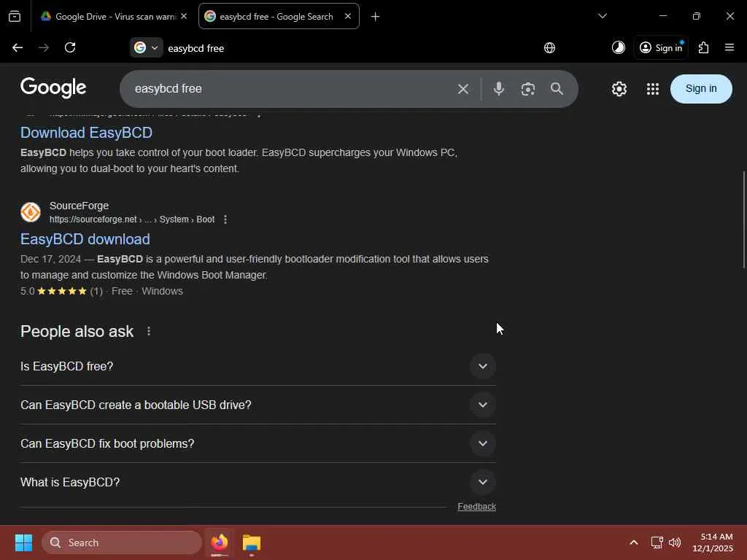Expand the What is EasyBCD question
Viewport: 747px width, 560px height.
pyautogui.click(x=258, y=482)
